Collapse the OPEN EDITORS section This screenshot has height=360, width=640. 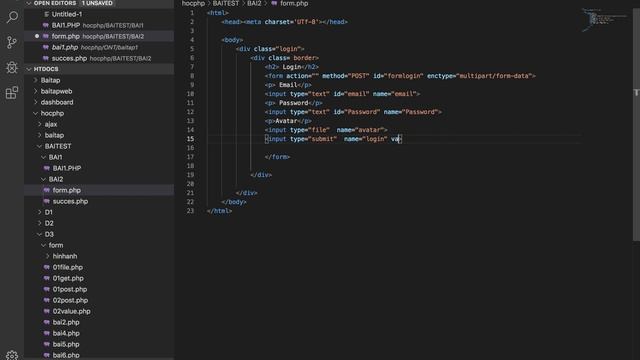29,3
